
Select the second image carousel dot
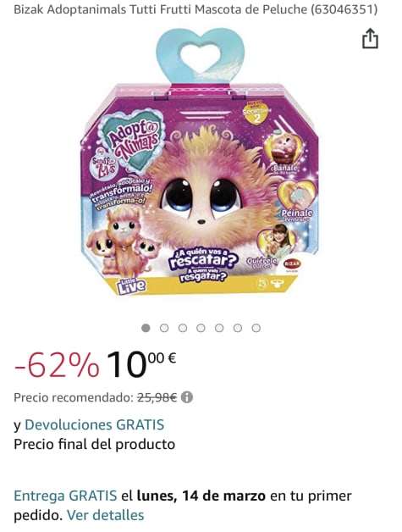(x=164, y=328)
